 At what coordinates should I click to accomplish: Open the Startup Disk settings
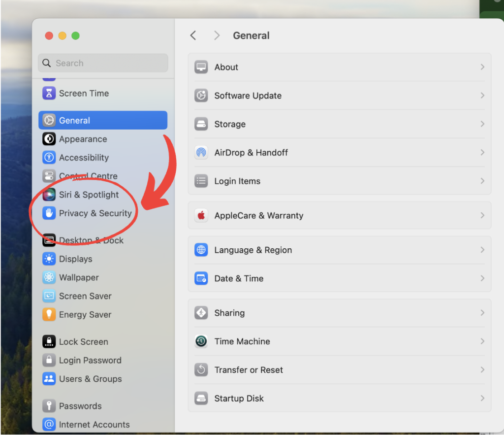tap(340, 398)
